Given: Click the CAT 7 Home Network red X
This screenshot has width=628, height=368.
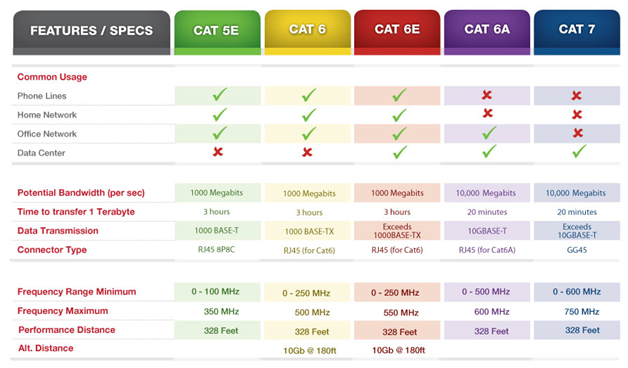Looking at the screenshot, I should coord(577,115).
